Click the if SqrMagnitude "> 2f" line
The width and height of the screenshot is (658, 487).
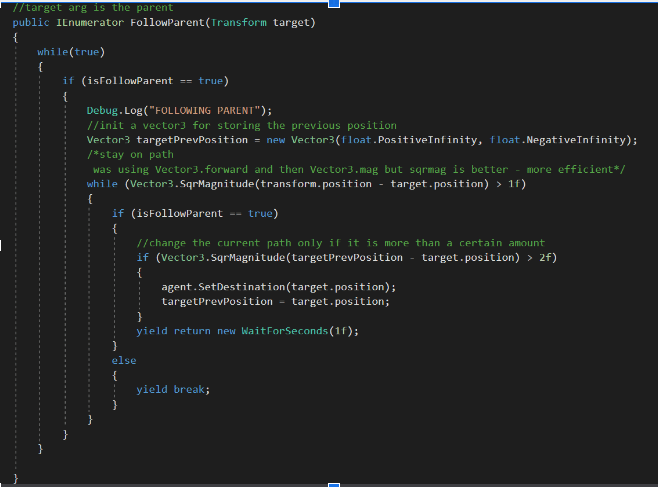pos(347,258)
